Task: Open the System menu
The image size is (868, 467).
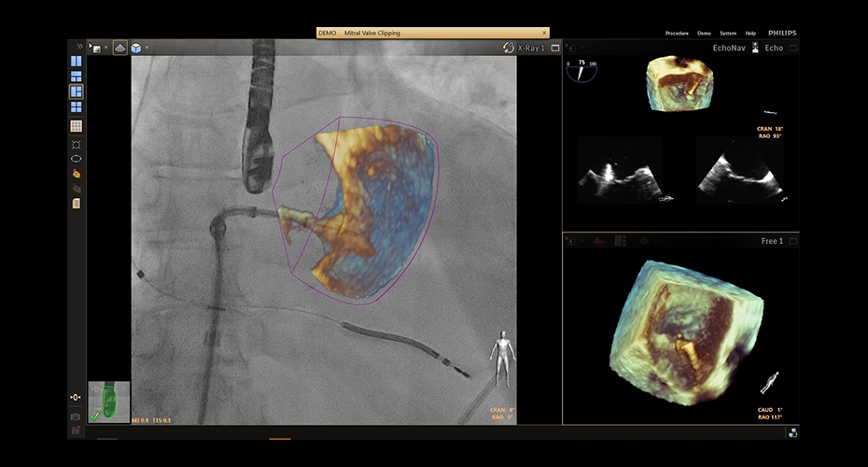Action: pos(725,33)
